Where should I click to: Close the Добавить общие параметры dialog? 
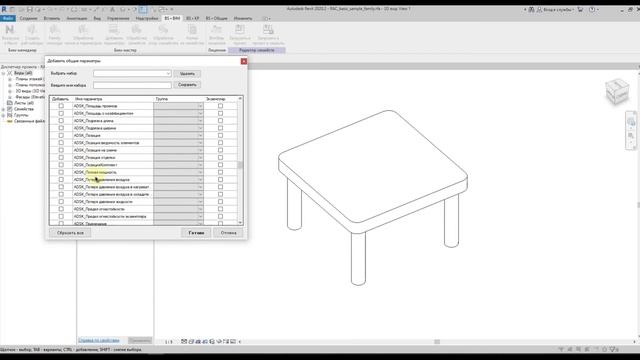point(244,61)
